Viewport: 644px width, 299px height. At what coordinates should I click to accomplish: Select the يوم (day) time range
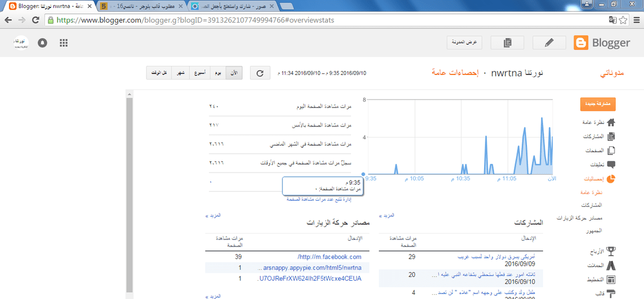218,72
